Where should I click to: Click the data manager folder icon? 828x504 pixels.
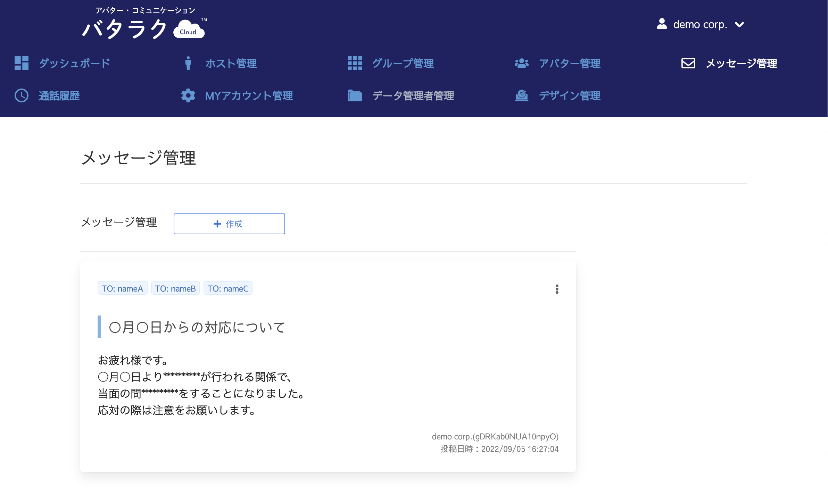click(x=355, y=95)
